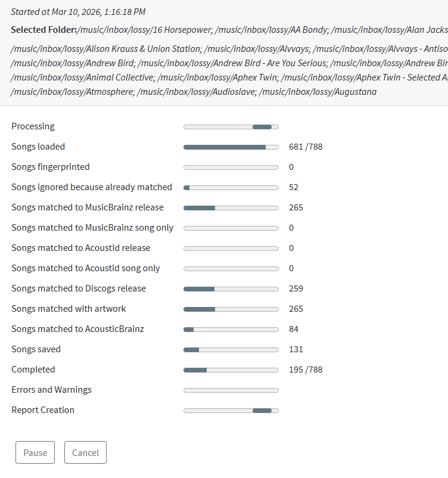Image resolution: width=448 pixels, height=478 pixels.
Task: Click the AcousticBrainz progress bar
Action: pos(231,330)
